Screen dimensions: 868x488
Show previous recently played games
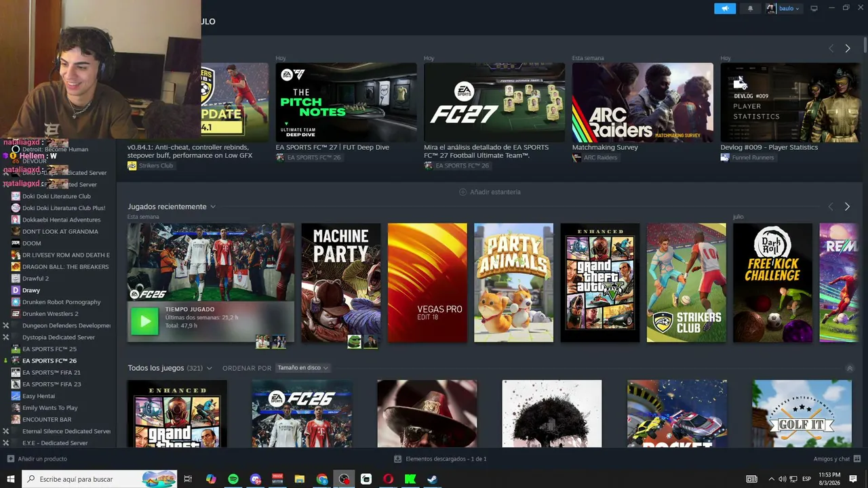tap(831, 206)
